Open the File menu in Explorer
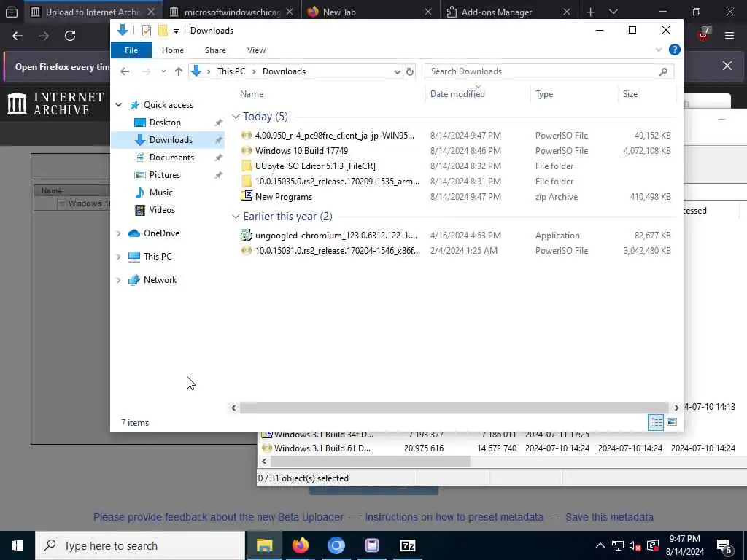 [x=131, y=50]
